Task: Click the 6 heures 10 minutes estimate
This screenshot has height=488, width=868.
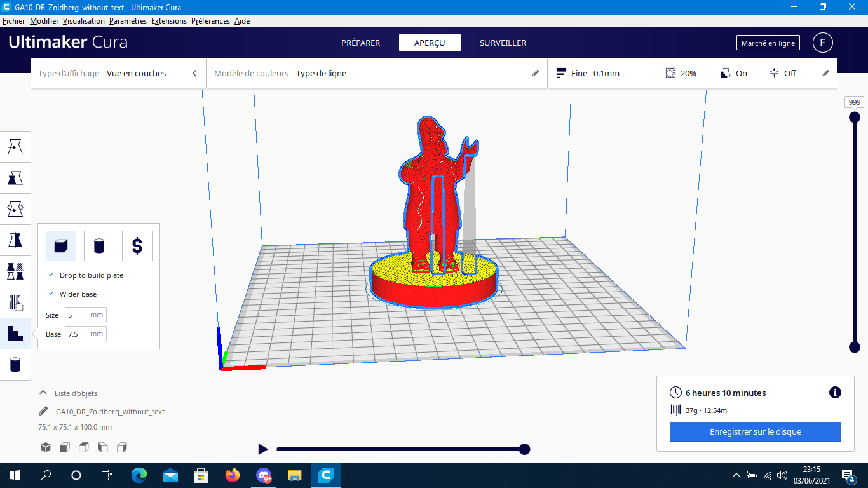Action: point(726,393)
